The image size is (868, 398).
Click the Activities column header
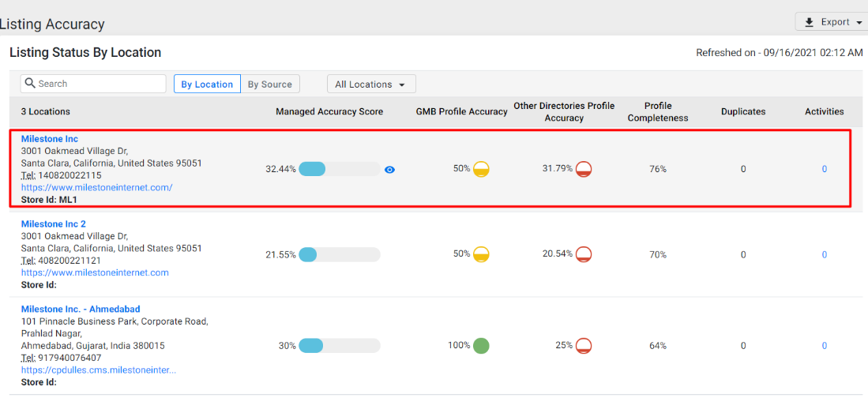tap(825, 112)
